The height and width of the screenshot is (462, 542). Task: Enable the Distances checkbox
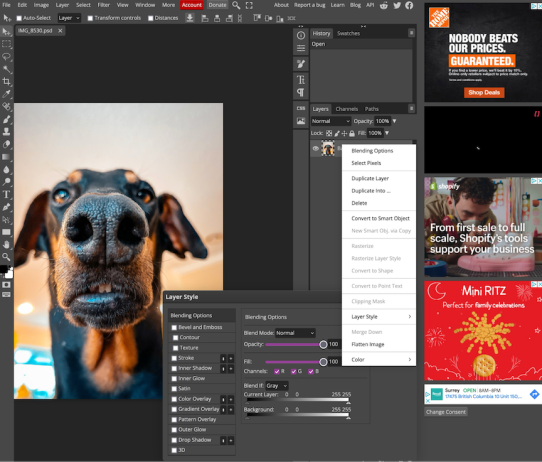click(x=151, y=18)
